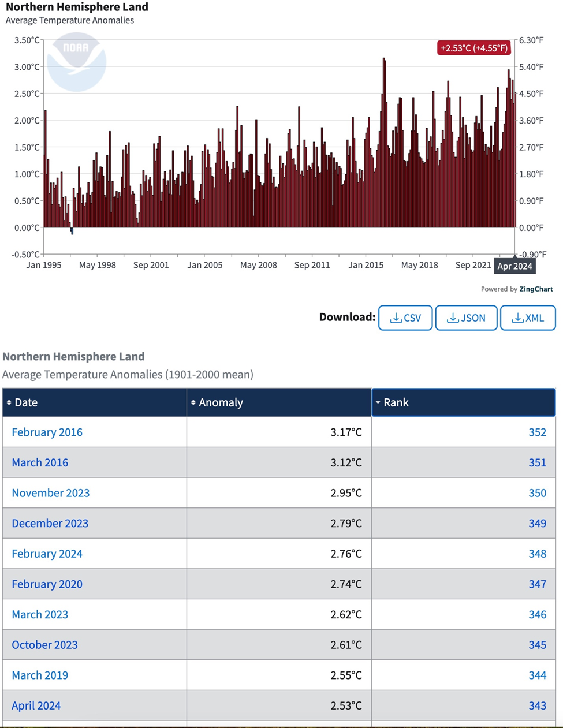Click the ZingChart attribution link
The height and width of the screenshot is (728, 563).
pos(535,289)
